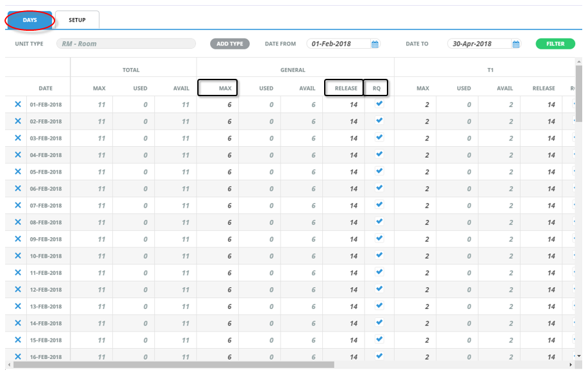This screenshot has height=375, width=588.
Task: Remove the 05-FEB-2018 row with its X icon
Action: point(18,171)
